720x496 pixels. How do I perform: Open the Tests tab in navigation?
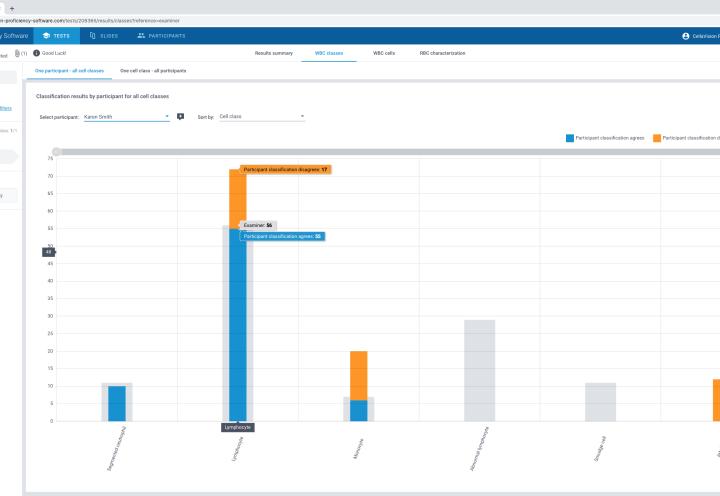(x=56, y=36)
